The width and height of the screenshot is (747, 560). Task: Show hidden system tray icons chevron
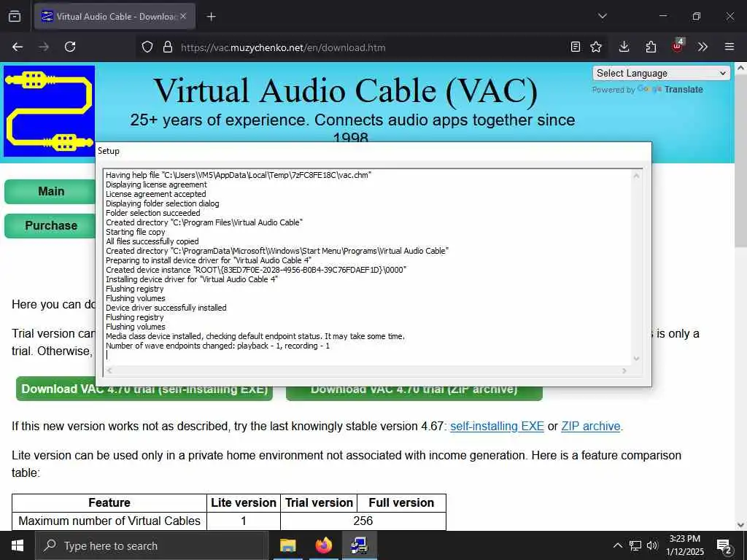point(617,545)
